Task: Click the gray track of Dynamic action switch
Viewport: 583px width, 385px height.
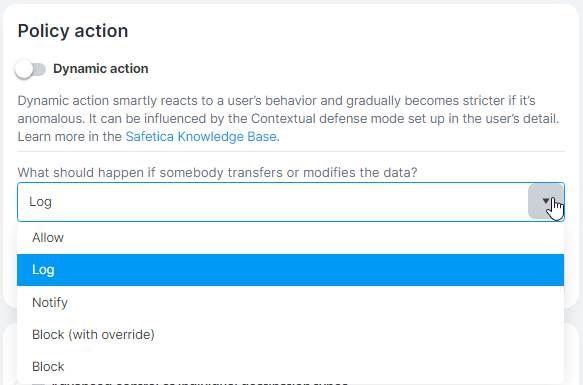Action: (38, 69)
